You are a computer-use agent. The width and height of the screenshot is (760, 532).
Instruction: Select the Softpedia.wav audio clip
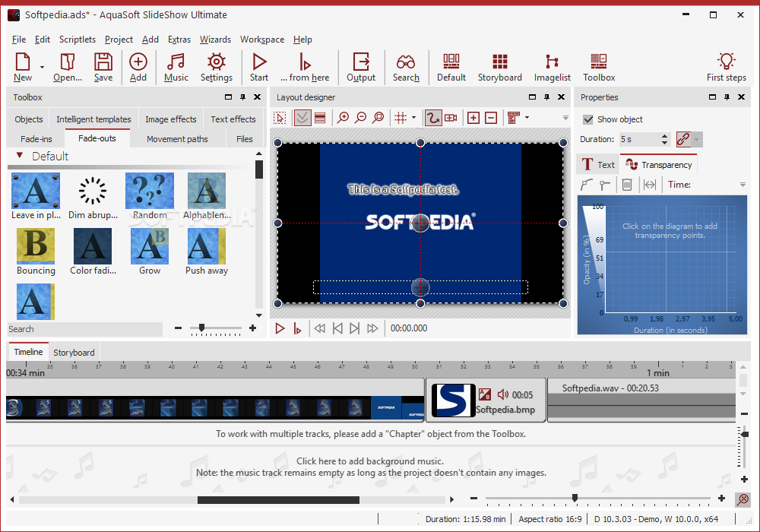click(x=641, y=400)
